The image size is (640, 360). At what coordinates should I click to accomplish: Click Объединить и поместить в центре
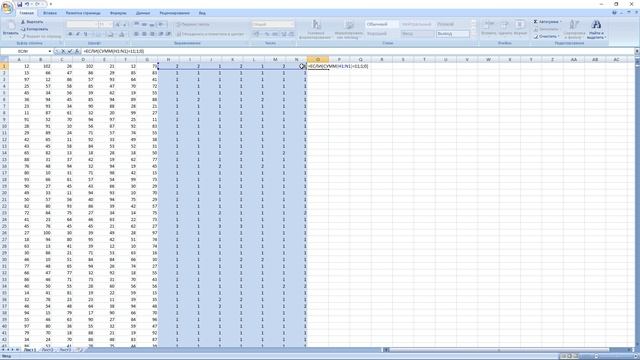coord(210,34)
